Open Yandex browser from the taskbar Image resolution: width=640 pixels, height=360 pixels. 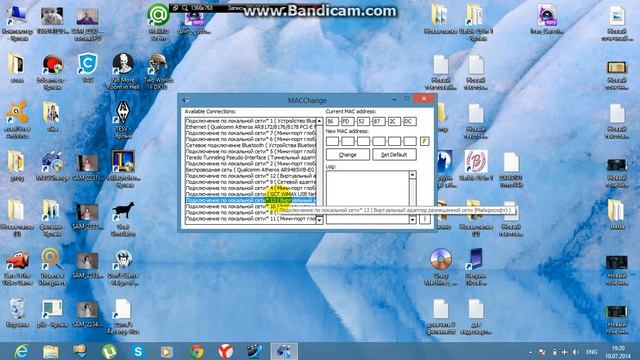point(226,351)
